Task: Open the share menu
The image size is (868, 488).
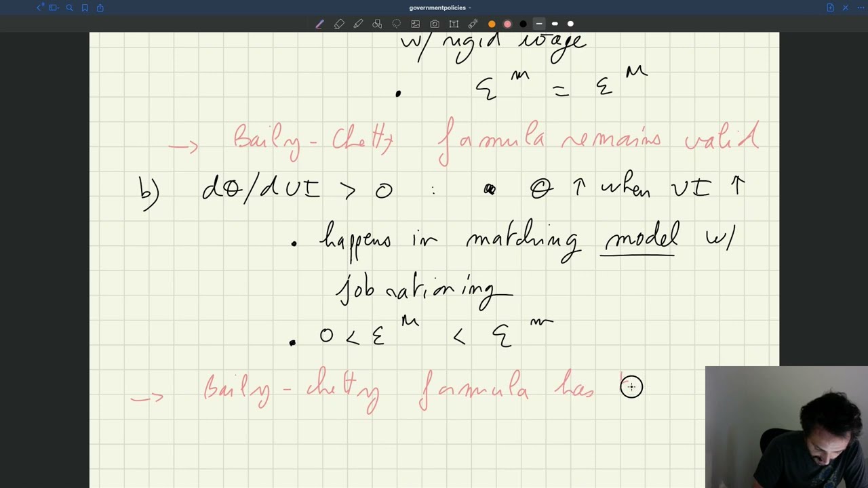Action: click(x=100, y=7)
